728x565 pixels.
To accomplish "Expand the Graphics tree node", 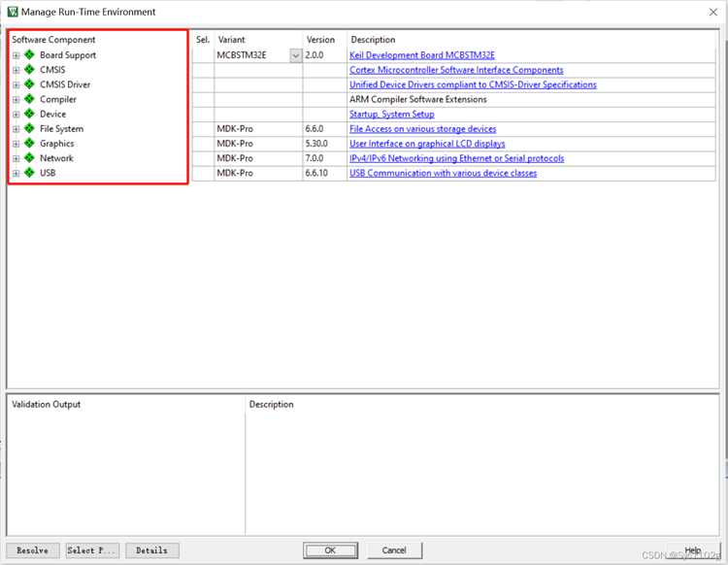I will point(16,144).
